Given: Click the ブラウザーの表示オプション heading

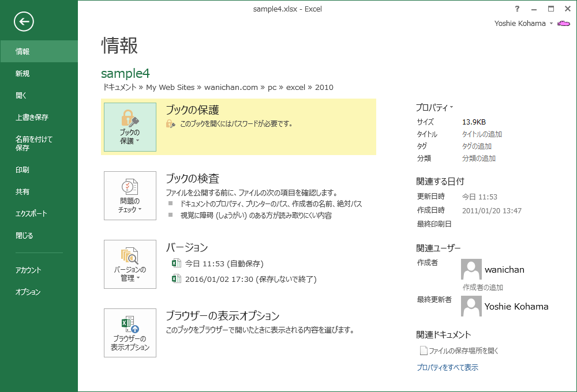Looking at the screenshot, I should [x=223, y=316].
